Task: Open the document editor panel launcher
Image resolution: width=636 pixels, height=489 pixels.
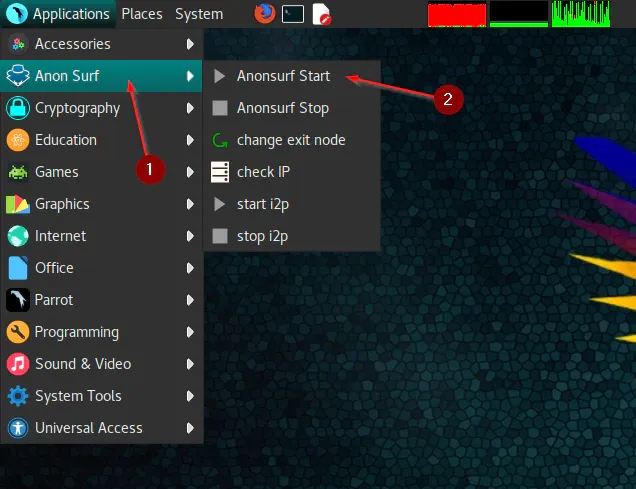Action: (322, 14)
